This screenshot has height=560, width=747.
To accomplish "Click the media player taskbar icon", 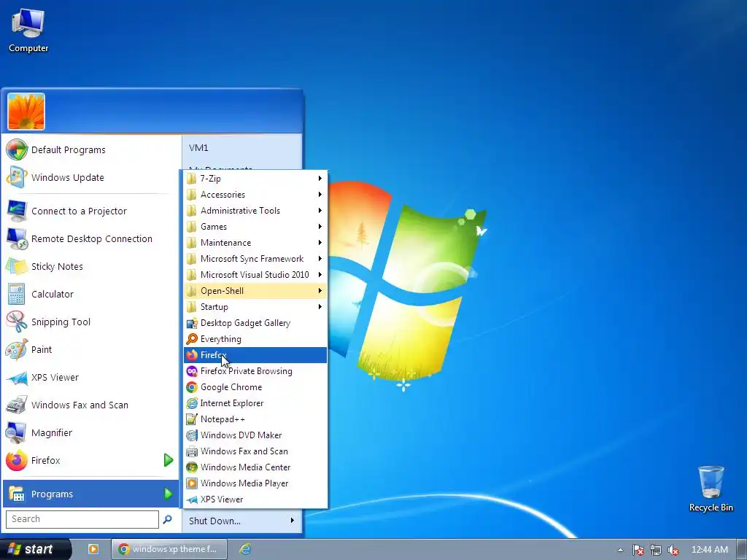I will point(93,549).
